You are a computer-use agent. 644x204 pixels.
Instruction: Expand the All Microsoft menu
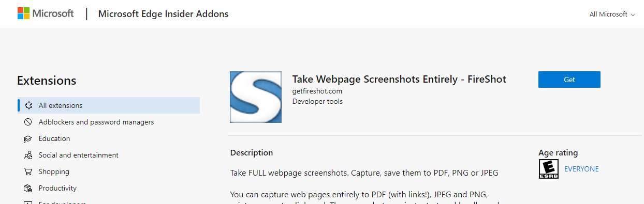(x=612, y=14)
